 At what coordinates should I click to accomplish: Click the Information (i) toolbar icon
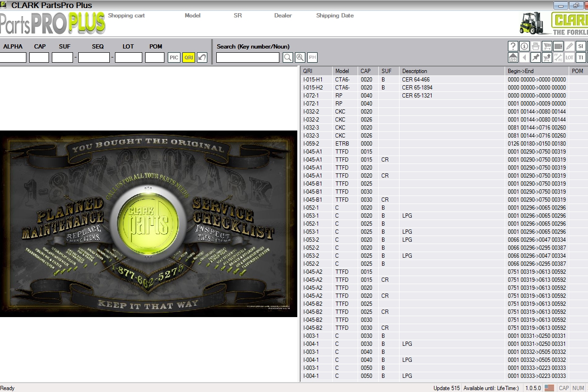pyautogui.click(x=524, y=46)
